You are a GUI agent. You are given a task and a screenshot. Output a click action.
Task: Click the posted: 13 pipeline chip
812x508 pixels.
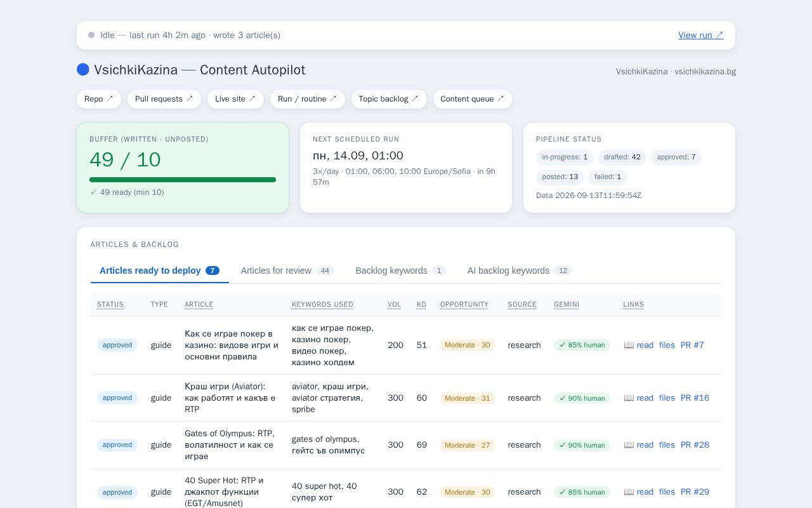pos(560,177)
